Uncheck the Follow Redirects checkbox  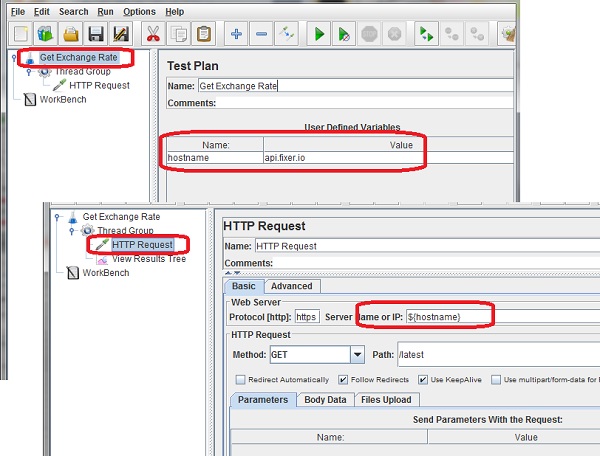pyautogui.click(x=344, y=380)
